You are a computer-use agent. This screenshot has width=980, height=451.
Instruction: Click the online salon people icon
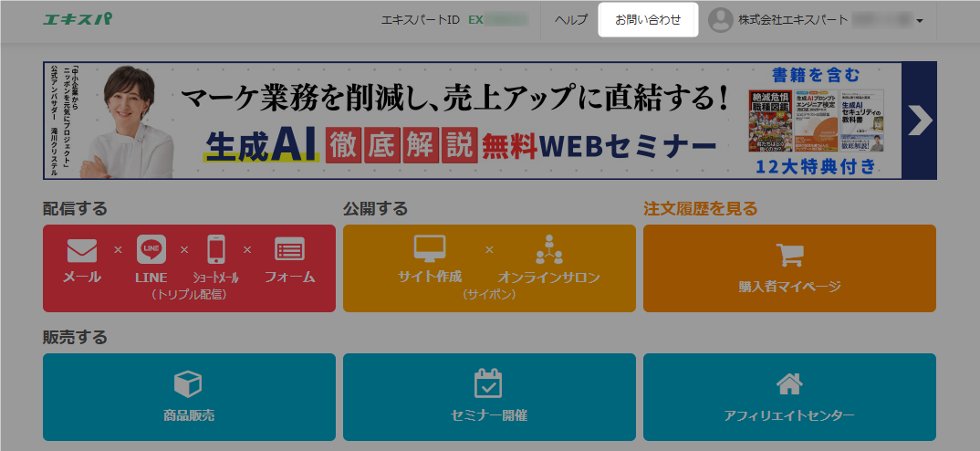pyautogui.click(x=549, y=249)
